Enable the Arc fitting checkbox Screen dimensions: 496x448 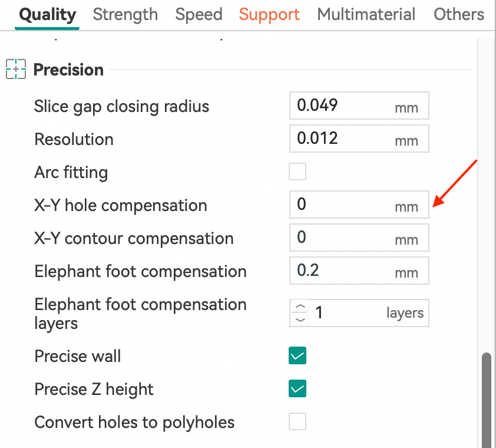click(x=297, y=172)
